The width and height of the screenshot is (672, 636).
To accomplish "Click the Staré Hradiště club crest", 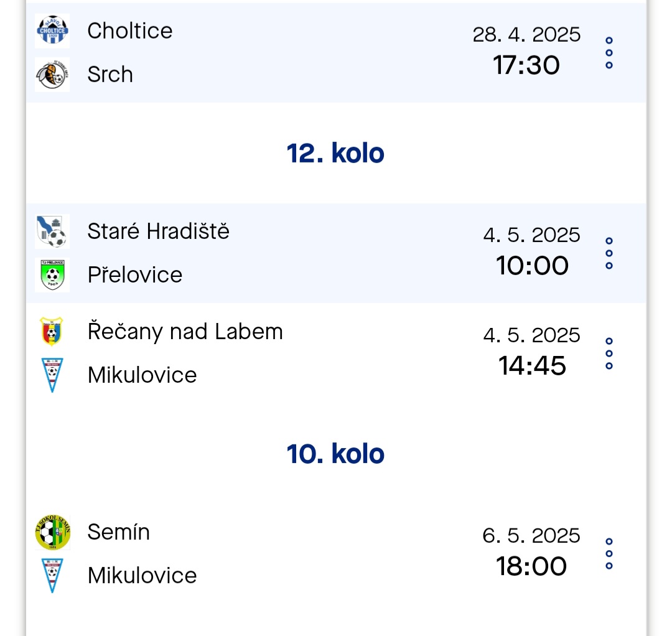I will point(52,231).
